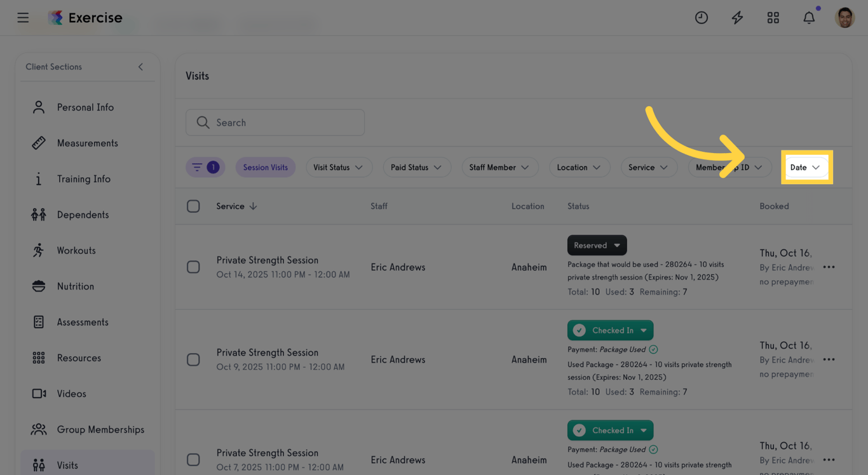Viewport: 868px width, 475px height.
Task: Open the apps grid icon
Action: coord(773,17)
